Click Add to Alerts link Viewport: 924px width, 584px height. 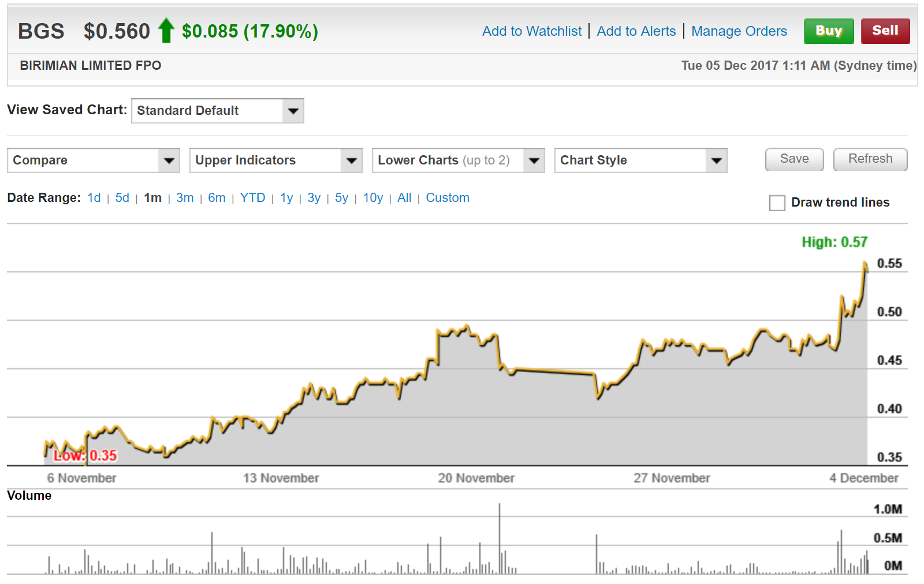tap(636, 31)
